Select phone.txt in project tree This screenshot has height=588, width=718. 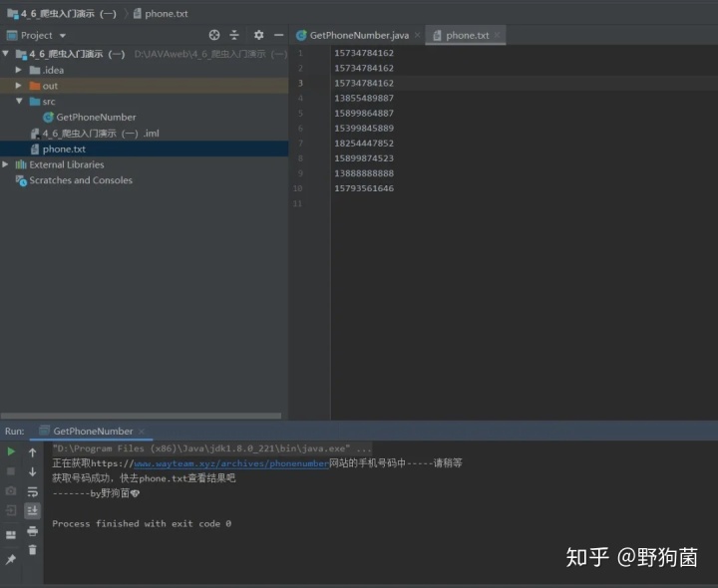[64, 148]
